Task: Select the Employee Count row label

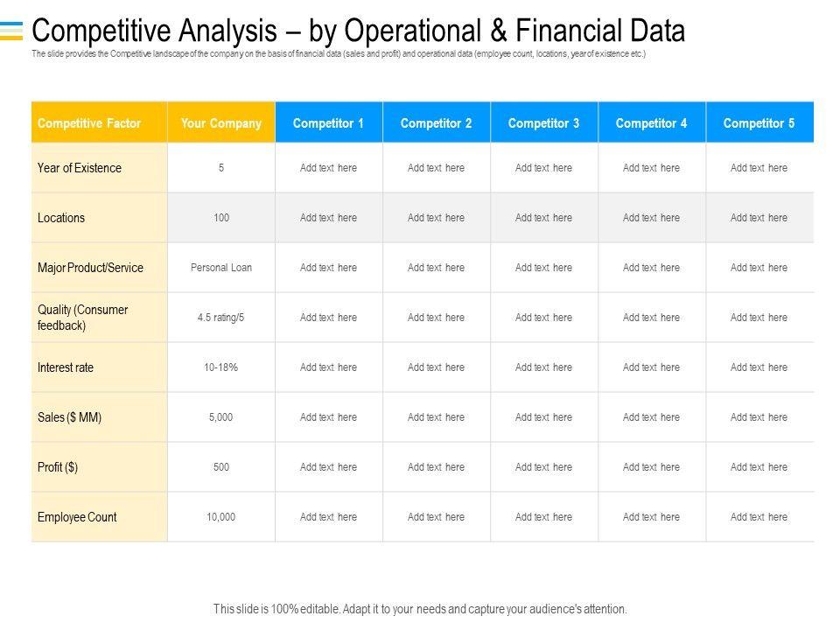Action: (77, 517)
